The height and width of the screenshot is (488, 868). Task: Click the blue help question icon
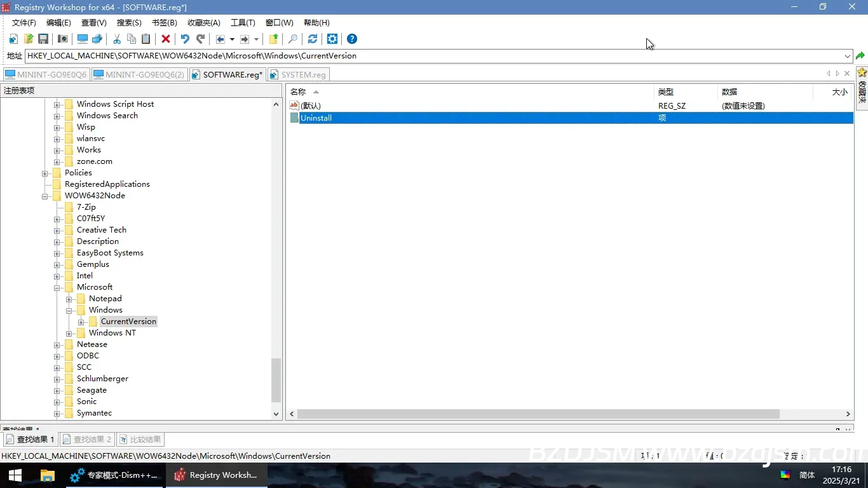click(352, 39)
